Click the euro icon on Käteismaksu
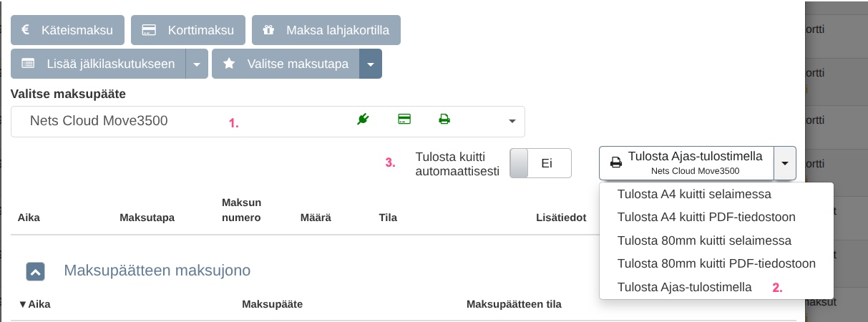 click(x=25, y=31)
